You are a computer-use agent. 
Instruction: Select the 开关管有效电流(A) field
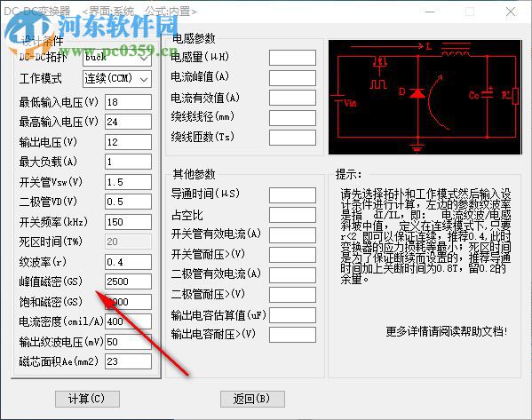(x=292, y=235)
